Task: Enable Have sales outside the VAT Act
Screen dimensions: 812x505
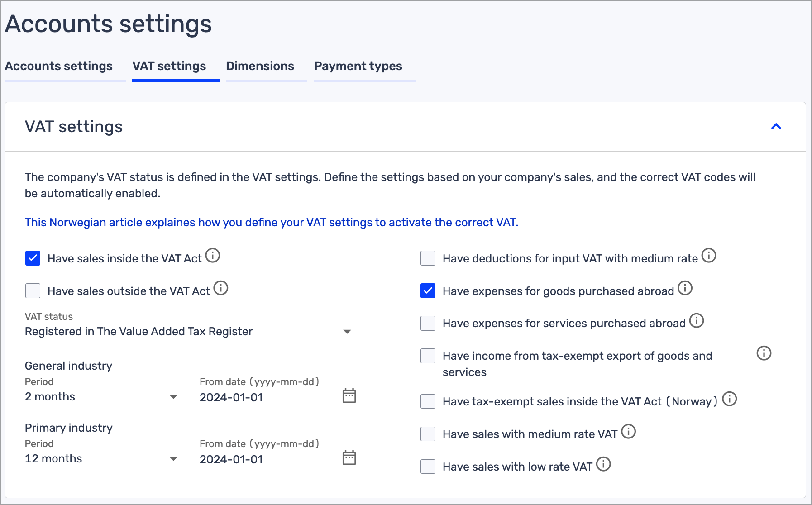Action: click(x=33, y=291)
